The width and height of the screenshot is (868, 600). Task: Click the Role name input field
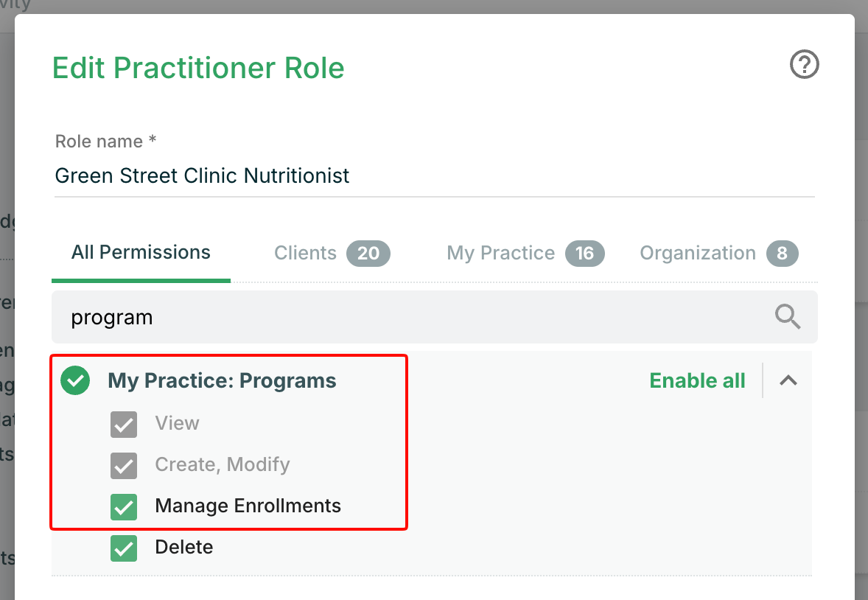435,176
